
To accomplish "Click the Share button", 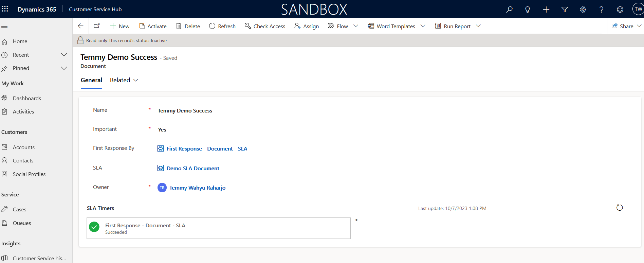I will point(622,26).
